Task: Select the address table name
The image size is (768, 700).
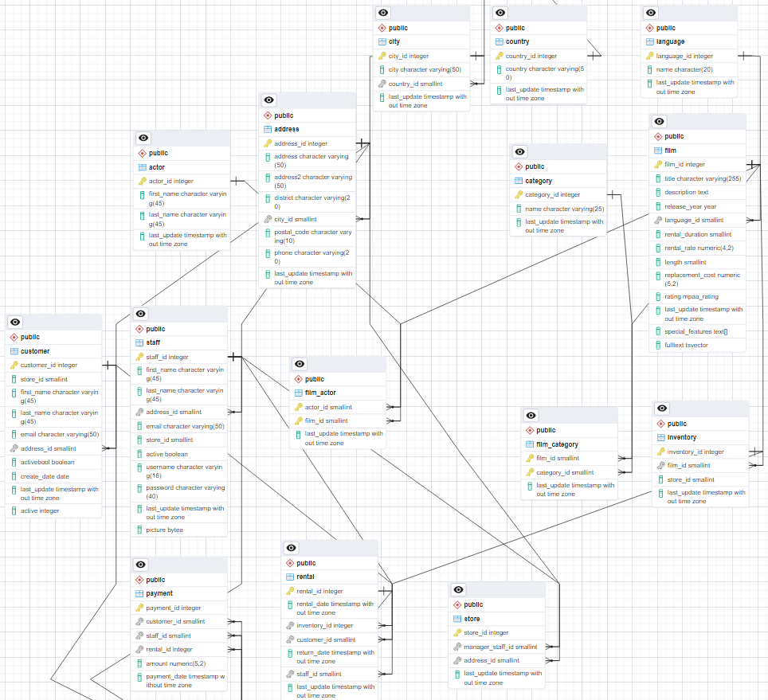Action: [285, 128]
